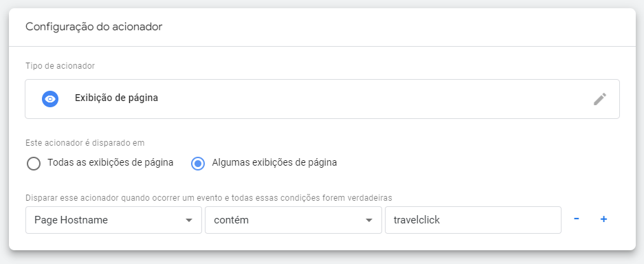Click the 'Disparar esse acionador quando' conditions description
The image size is (644, 264).
coord(209,197)
